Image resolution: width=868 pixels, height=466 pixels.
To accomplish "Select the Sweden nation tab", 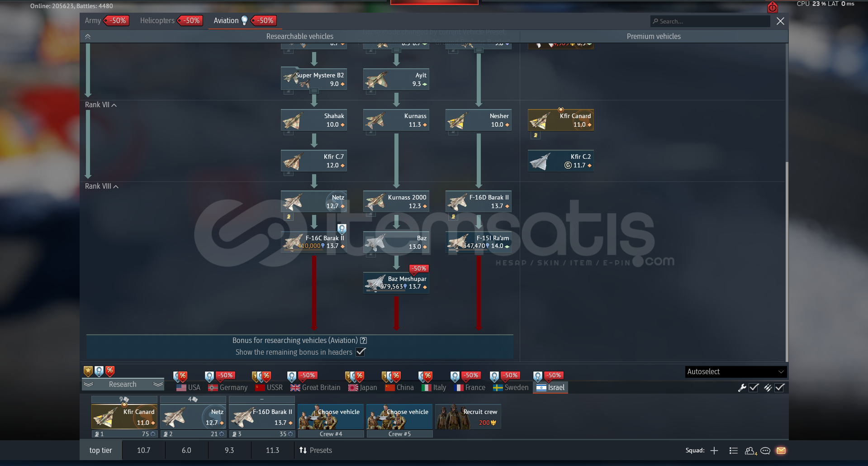I will [511, 388].
